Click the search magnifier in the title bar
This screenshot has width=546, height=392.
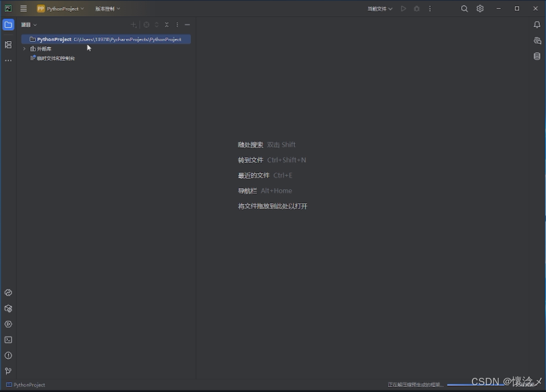coord(464,8)
